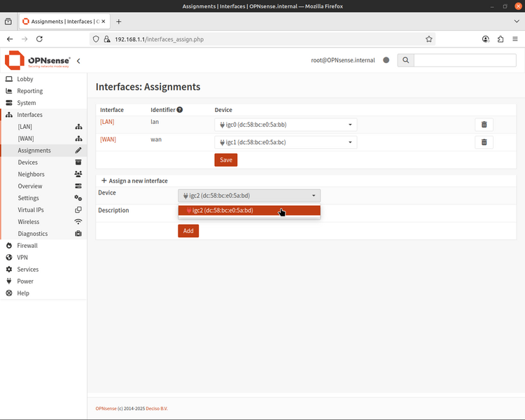Screen dimensions: 525x420
Task: Click the Firefox bookmark star icon
Action: 429,39
